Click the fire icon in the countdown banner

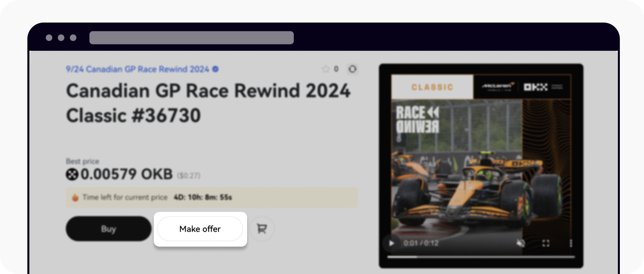75,197
